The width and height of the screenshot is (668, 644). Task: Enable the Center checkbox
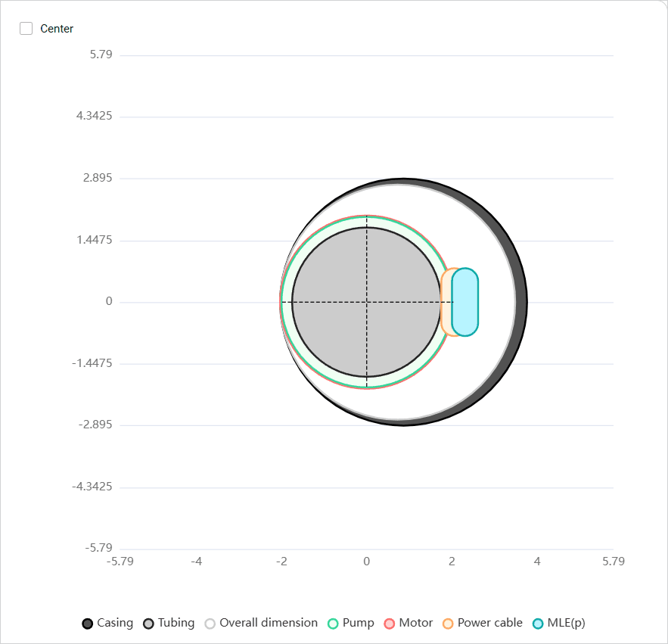click(26, 29)
